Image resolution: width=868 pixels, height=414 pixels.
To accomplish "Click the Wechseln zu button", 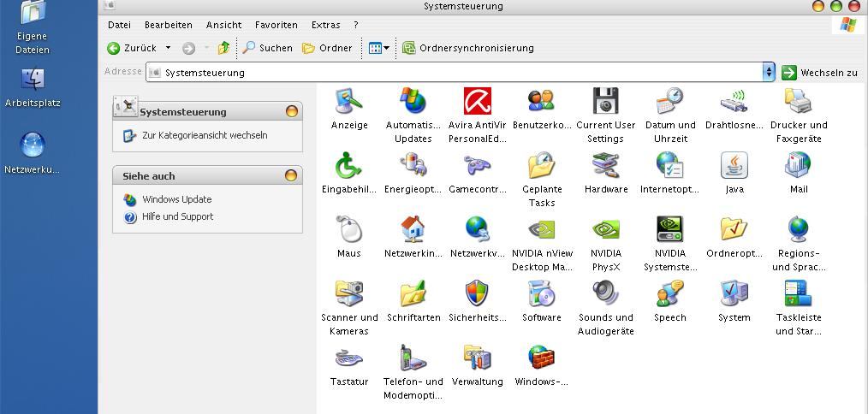I will 820,73.
